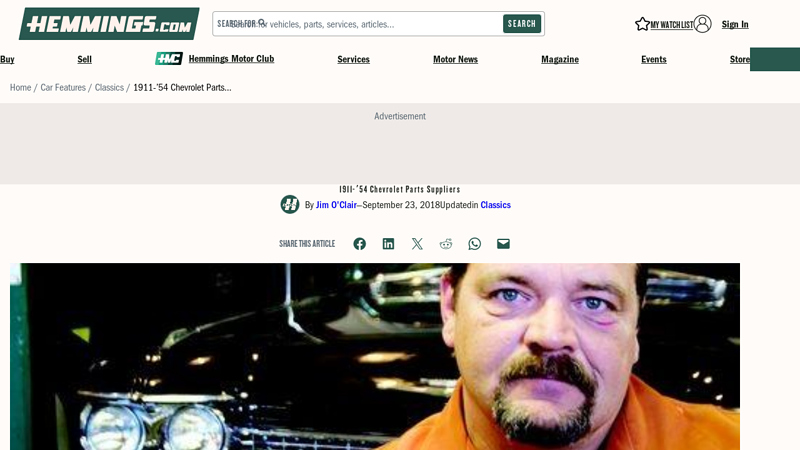800x450 pixels.
Task: Open the Motor News menu
Action: coord(455,59)
